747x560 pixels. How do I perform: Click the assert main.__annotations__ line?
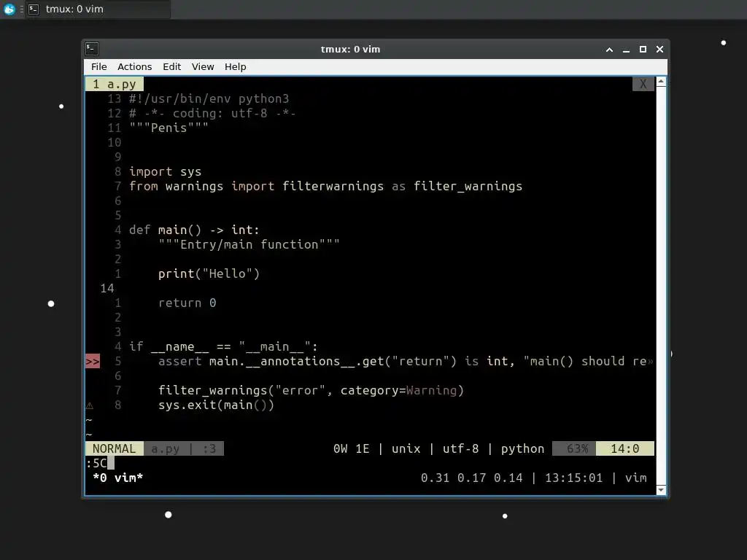(406, 362)
